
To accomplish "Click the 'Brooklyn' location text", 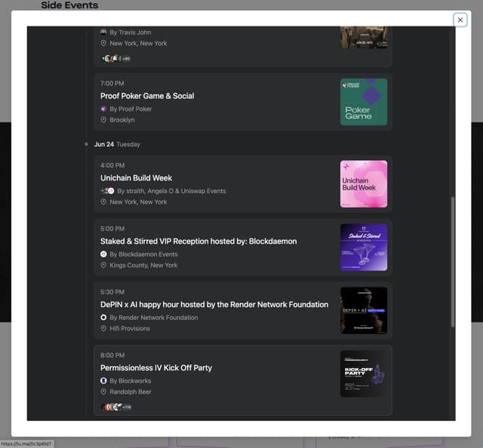I will tap(122, 120).
